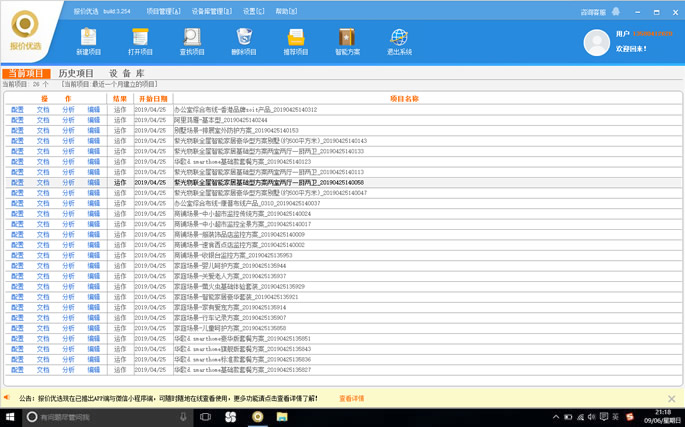
Task: Click the 查找项目 (Find Project) icon
Action: pos(192,41)
